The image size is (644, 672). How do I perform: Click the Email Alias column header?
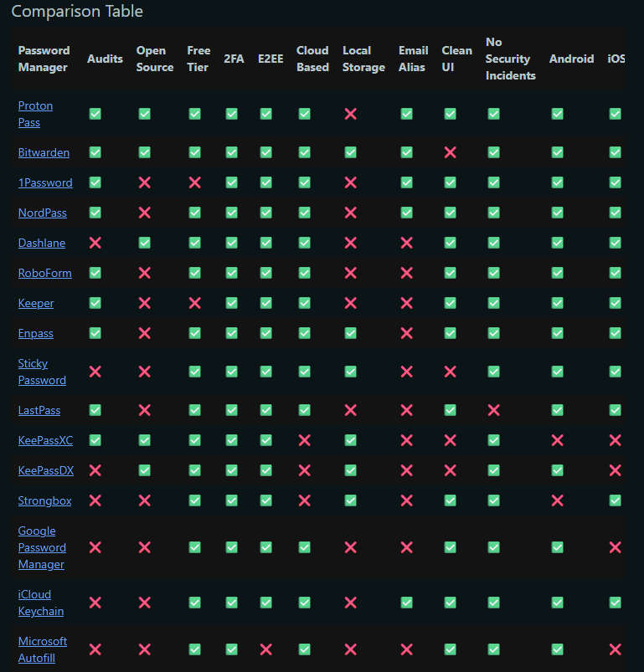tap(414, 59)
